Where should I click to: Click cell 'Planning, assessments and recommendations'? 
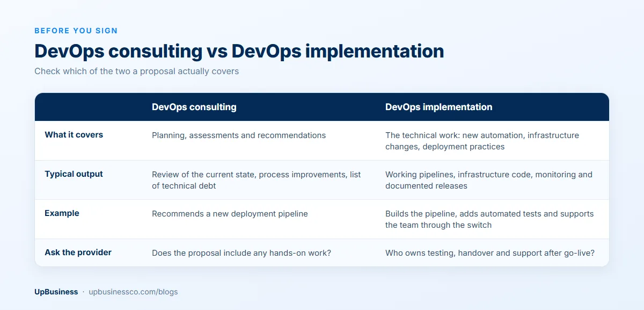tap(239, 135)
